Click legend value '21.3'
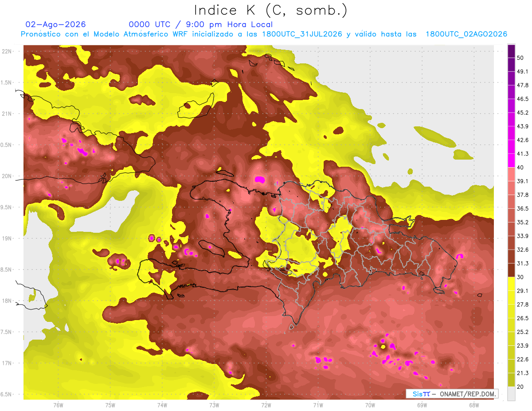Image resolution: width=532 pixels, height=411 pixels. (x=523, y=373)
